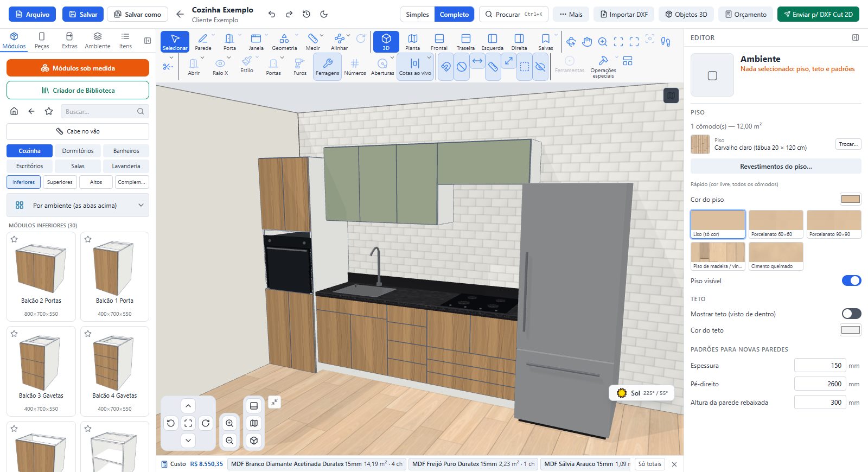Choose the Janela window tool
This screenshot has height=472, width=868.
pos(256,42)
